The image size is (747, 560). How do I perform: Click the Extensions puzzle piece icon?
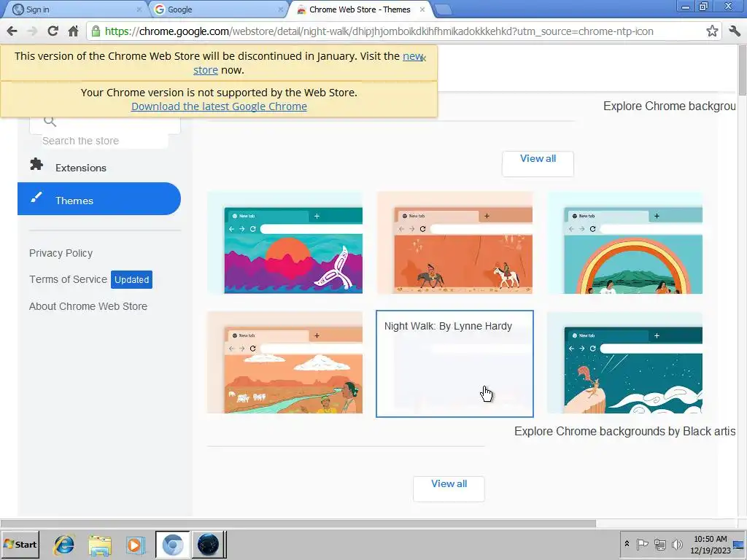36,164
